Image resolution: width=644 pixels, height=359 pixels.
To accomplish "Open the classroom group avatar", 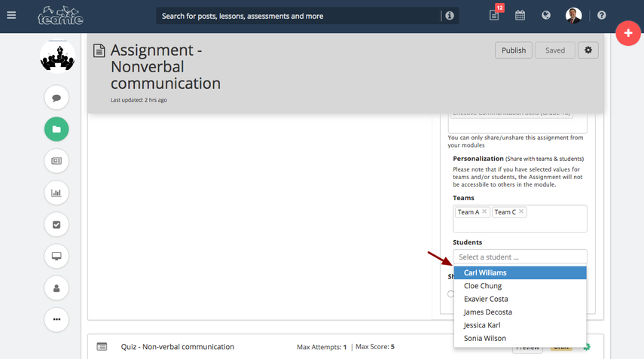I will tap(57, 56).
